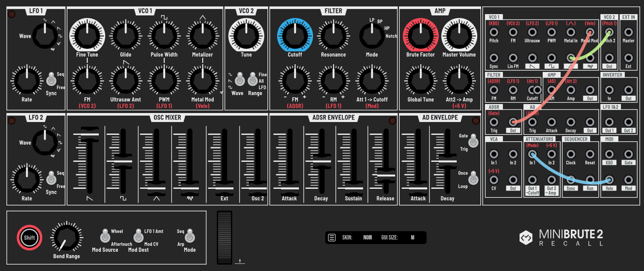Click the Global Tune knob
Image resolution: width=644 pixels, height=271 pixels.
click(420, 80)
